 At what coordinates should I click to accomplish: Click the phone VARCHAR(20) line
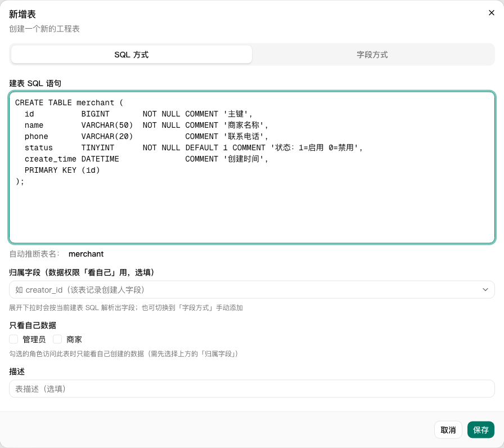[x=146, y=136]
